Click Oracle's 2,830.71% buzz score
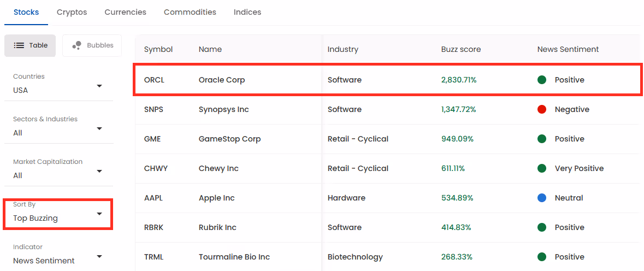Image resolution: width=644 pixels, height=271 pixels. click(459, 80)
